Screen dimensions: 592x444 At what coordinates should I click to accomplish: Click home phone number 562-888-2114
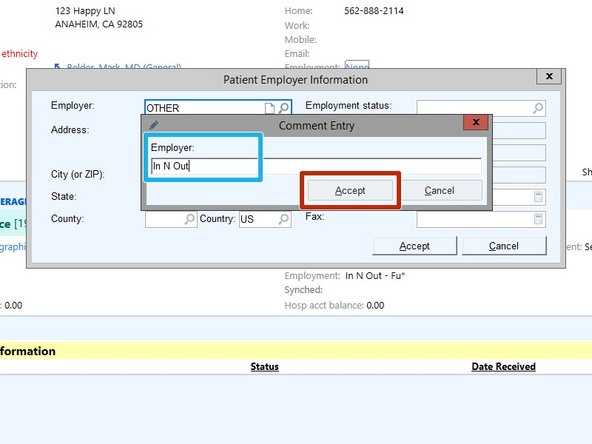tap(374, 11)
